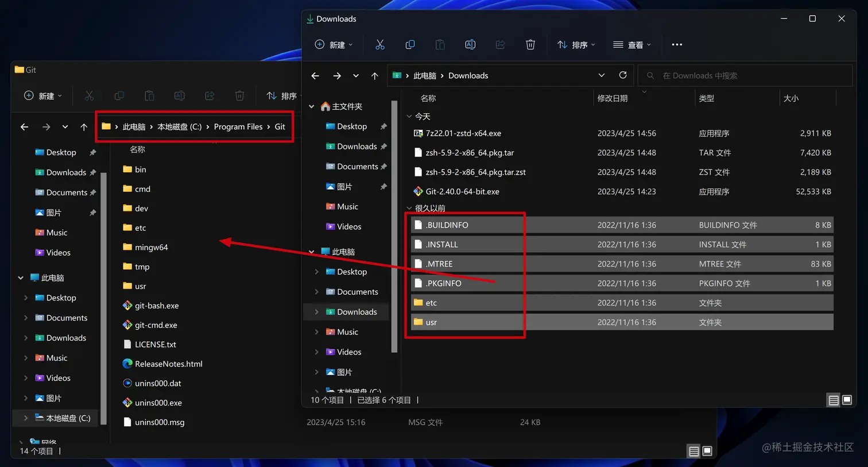The image size is (868, 467).
Task: Click Share icon in Git window toolbar
Action: click(x=210, y=96)
